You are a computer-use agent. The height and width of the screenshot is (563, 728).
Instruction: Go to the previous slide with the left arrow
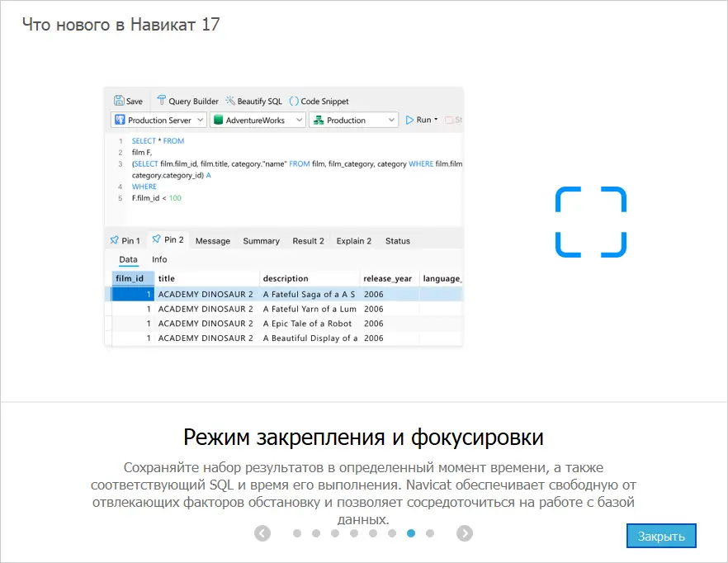coord(262,533)
